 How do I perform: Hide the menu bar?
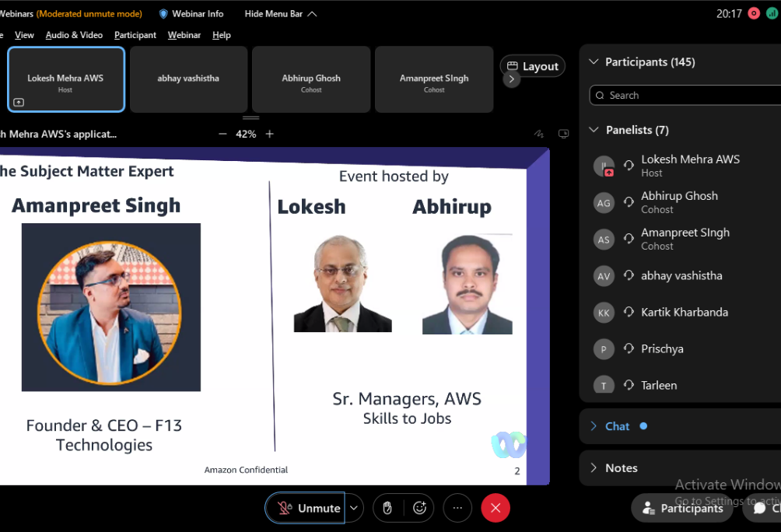[x=280, y=14]
